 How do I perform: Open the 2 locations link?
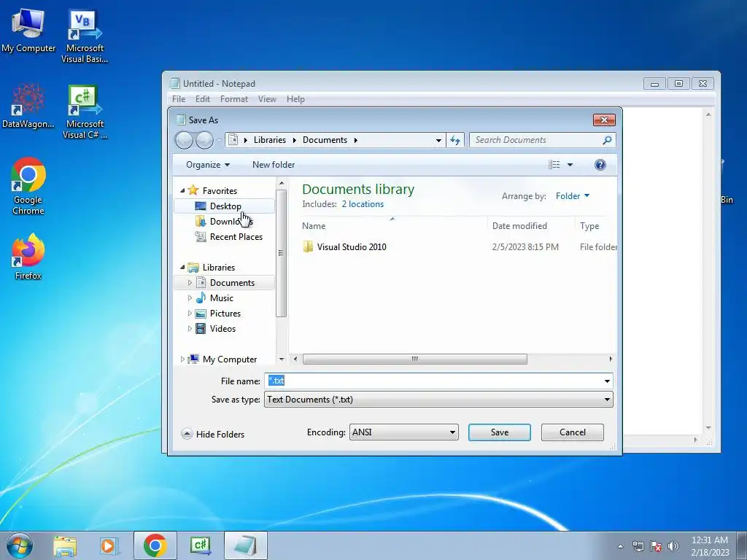coord(363,204)
